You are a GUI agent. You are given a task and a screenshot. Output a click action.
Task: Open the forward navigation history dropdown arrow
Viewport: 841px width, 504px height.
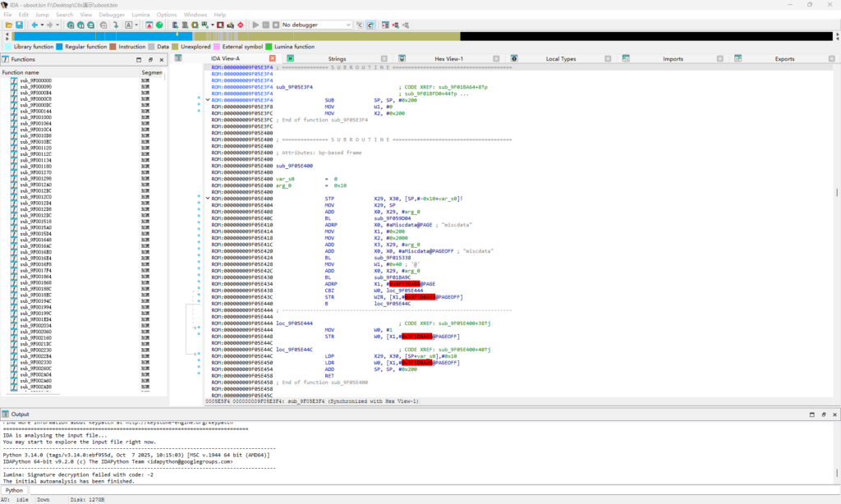tap(57, 25)
